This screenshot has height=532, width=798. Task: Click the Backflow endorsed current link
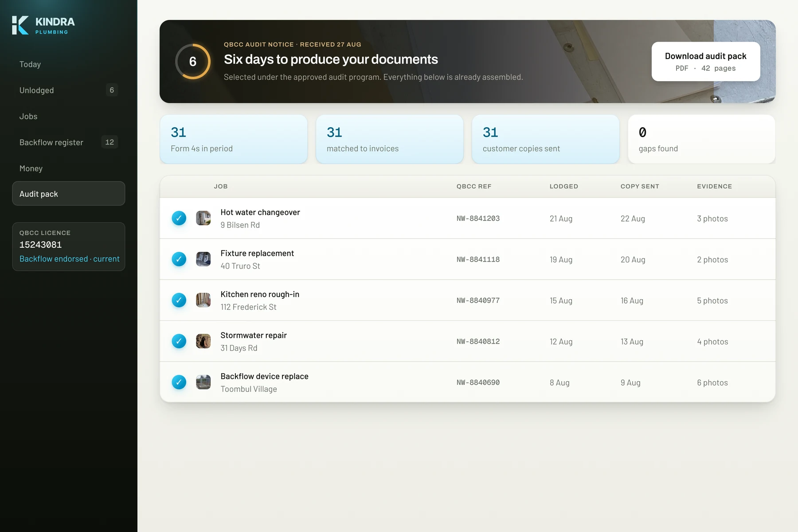(70, 259)
